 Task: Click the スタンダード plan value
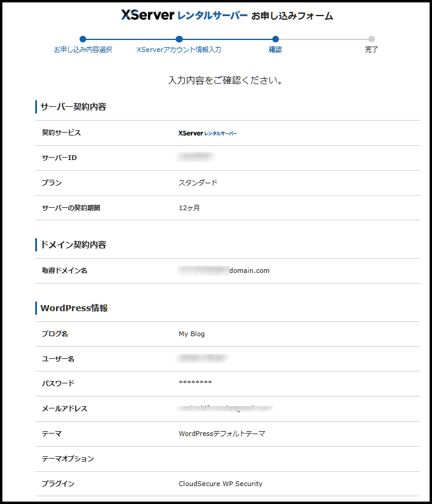[x=198, y=183]
